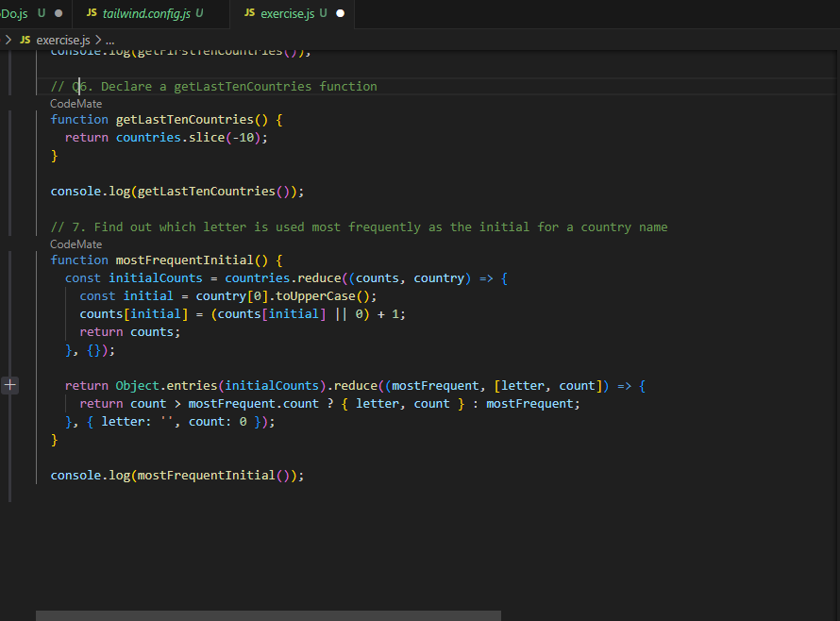Expand the breadcrumb ellipsis after exercise.js

[109, 41]
